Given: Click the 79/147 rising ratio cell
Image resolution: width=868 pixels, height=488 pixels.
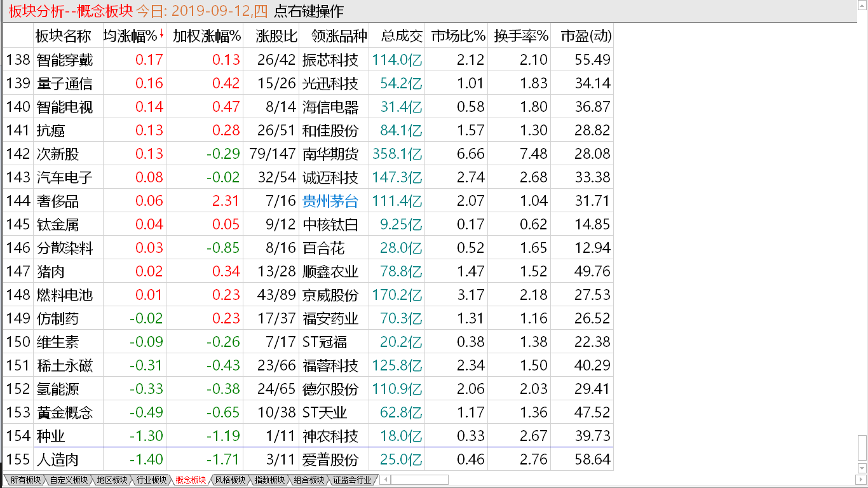Looking at the screenshot, I should click(x=273, y=154).
